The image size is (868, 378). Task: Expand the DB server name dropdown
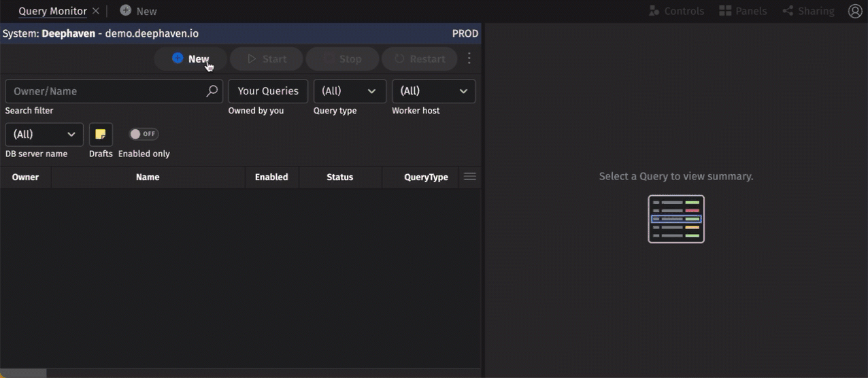[44, 135]
